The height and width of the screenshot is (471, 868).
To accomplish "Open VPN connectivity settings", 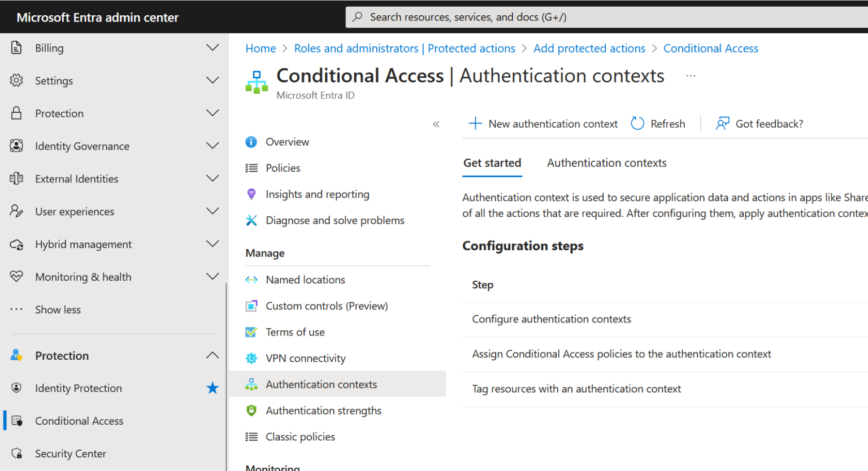I will 305,358.
